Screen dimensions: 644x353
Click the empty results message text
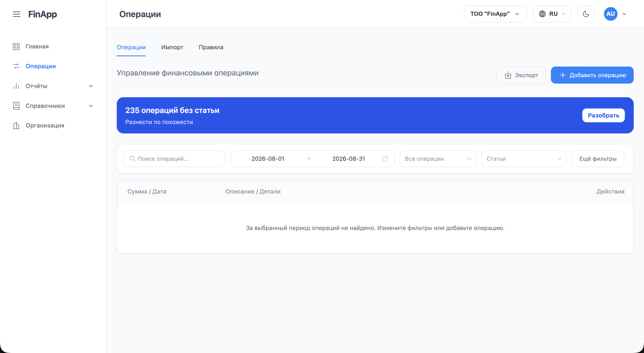click(x=375, y=228)
